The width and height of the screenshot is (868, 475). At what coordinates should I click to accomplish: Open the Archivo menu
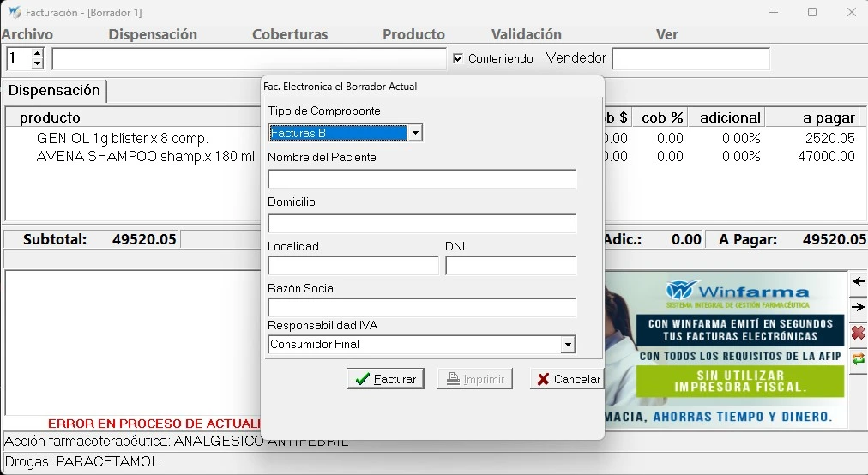(x=27, y=34)
